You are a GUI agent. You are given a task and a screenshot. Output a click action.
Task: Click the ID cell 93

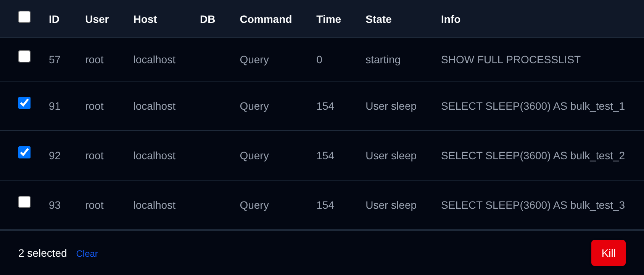click(x=55, y=205)
